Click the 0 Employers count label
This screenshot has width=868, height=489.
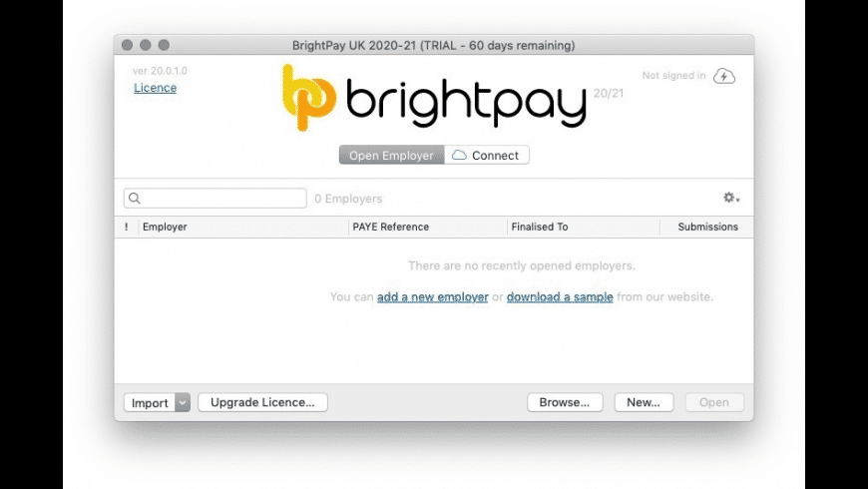click(x=348, y=199)
